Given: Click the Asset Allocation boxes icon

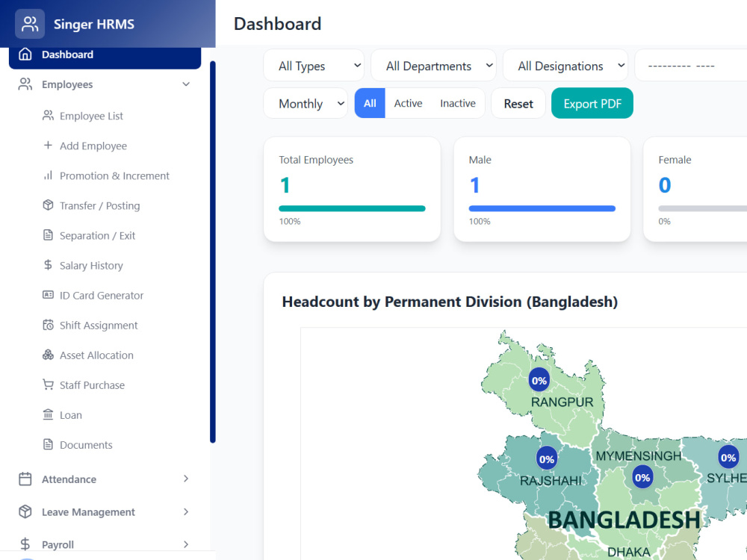Looking at the screenshot, I should [x=48, y=355].
